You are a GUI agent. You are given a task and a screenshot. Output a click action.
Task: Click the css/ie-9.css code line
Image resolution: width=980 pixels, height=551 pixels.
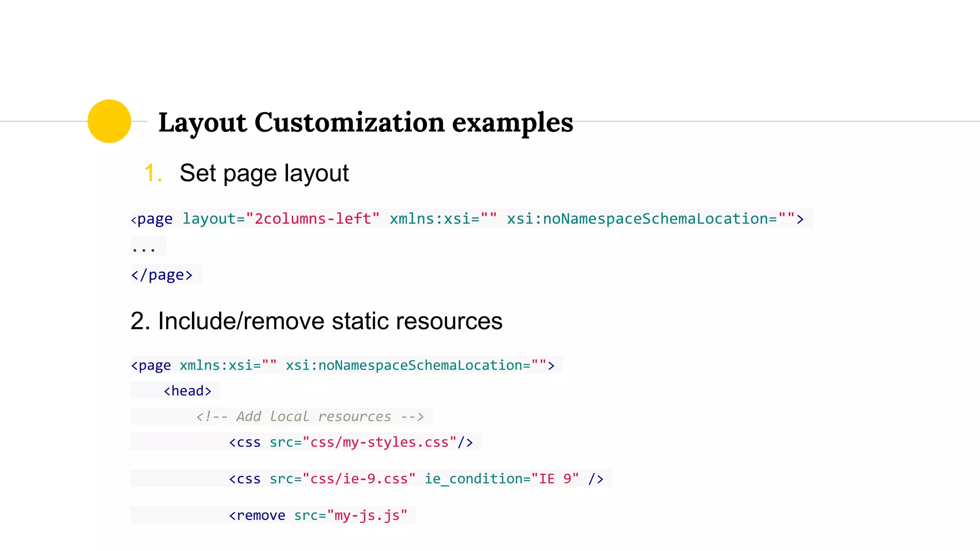click(x=416, y=479)
